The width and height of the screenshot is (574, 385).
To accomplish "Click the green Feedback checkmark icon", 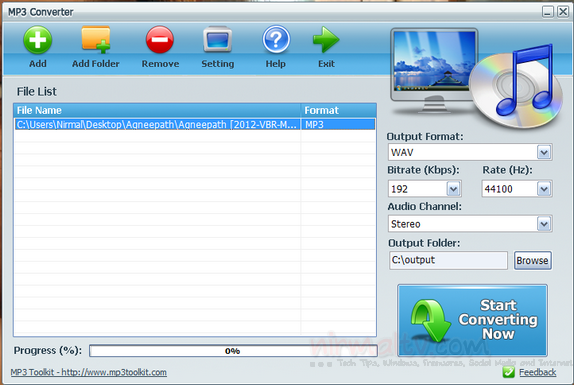I will pos(508,372).
